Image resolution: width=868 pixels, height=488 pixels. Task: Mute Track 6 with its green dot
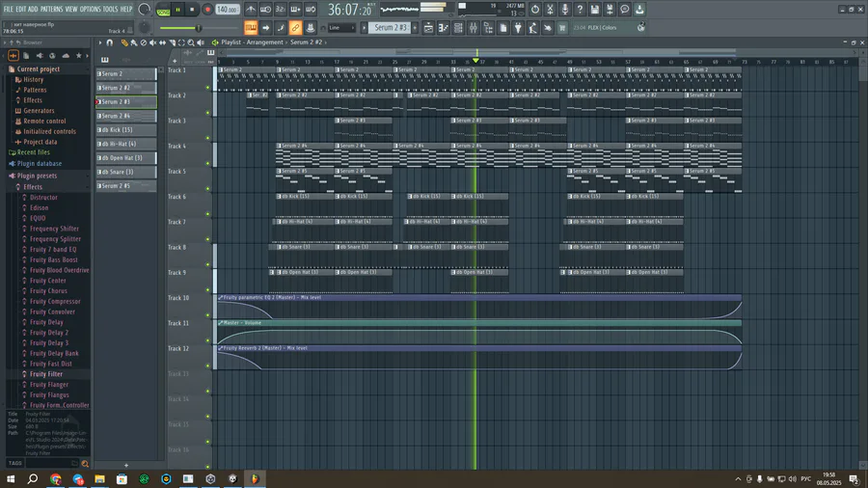pyautogui.click(x=208, y=214)
